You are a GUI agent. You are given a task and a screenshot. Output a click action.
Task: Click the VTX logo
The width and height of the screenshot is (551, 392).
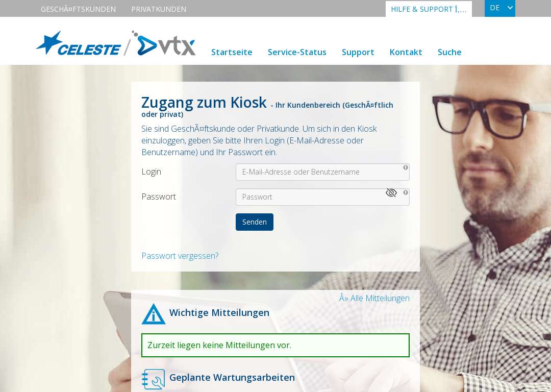[164, 43]
